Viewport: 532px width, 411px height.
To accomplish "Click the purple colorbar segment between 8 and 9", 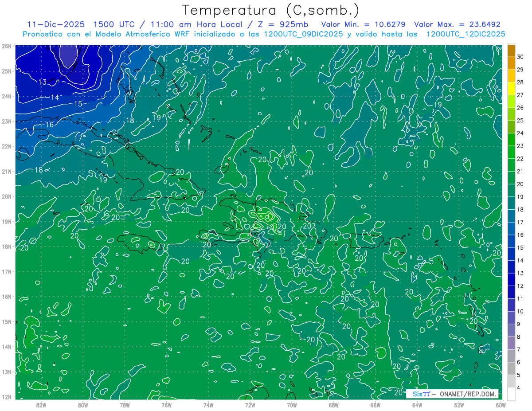I will point(511,330).
